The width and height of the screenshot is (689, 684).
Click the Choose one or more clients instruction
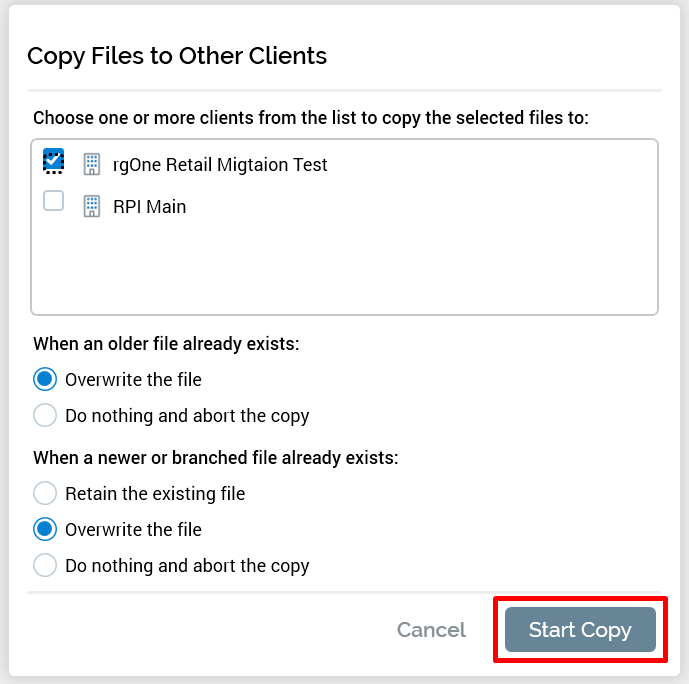[x=311, y=118]
